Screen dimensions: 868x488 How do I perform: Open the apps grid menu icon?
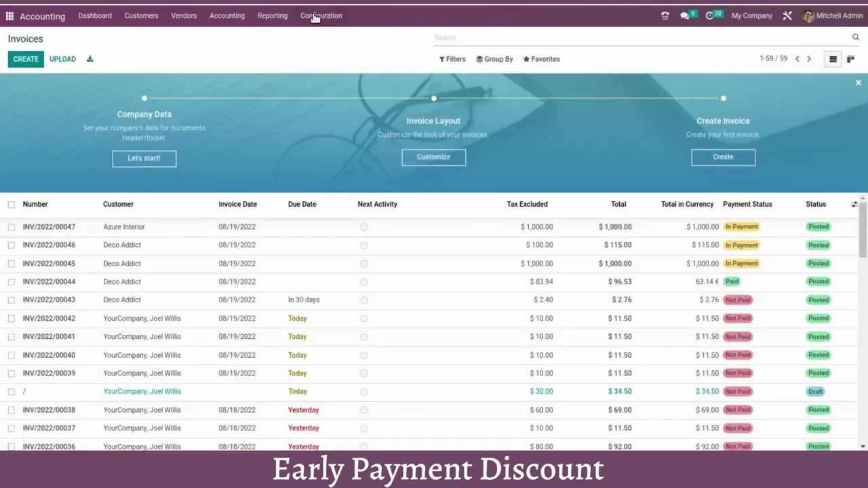(9, 16)
